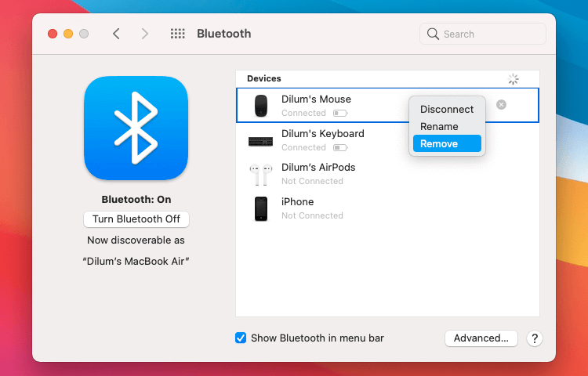Open the grid Show All preferences icon
The height and width of the screenshot is (376, 588).
178,34
